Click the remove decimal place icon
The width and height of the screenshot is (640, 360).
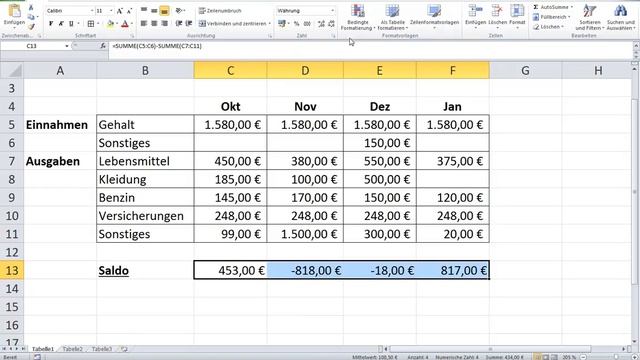coord(331,24)
